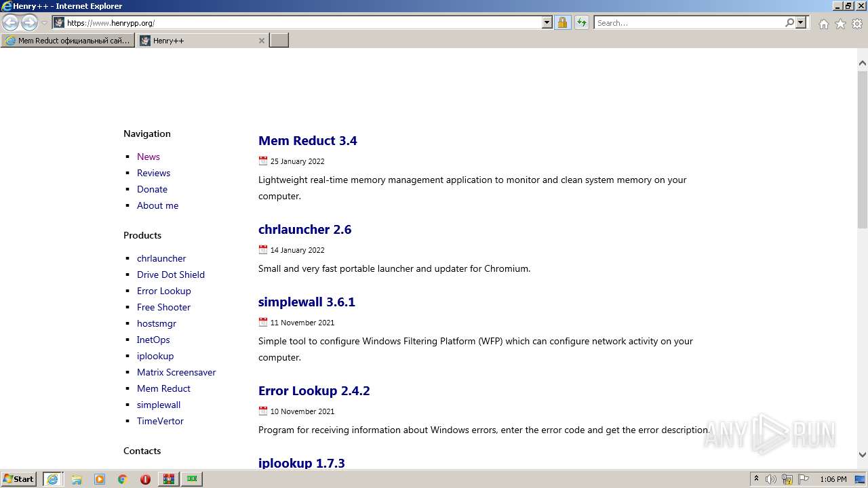Click the vertical scrollbar thumb
Screen dimensions: 868x488
coord(863,149)
